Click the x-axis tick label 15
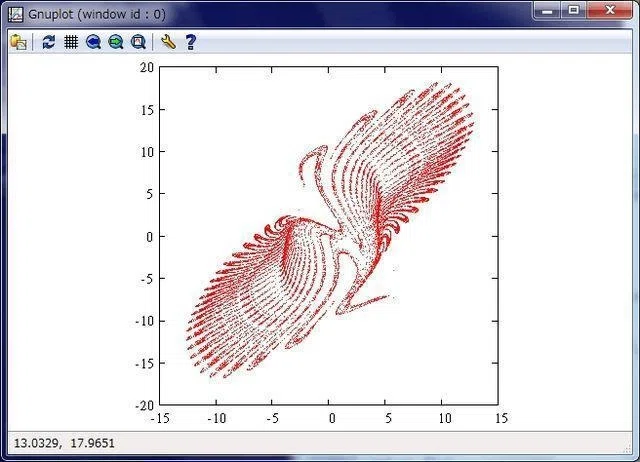 pos(502,418)
